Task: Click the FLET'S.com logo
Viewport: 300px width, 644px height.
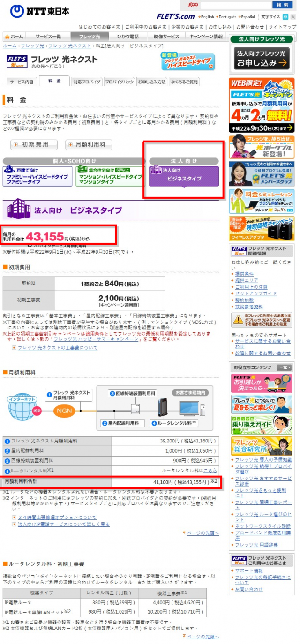Action: tap(175, 16)
